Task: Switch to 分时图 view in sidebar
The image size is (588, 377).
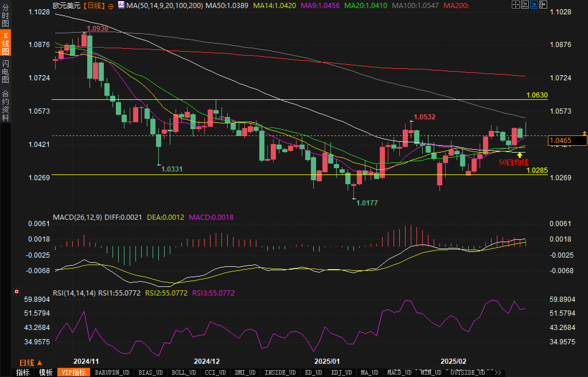Action: click(x=5, y=15)
